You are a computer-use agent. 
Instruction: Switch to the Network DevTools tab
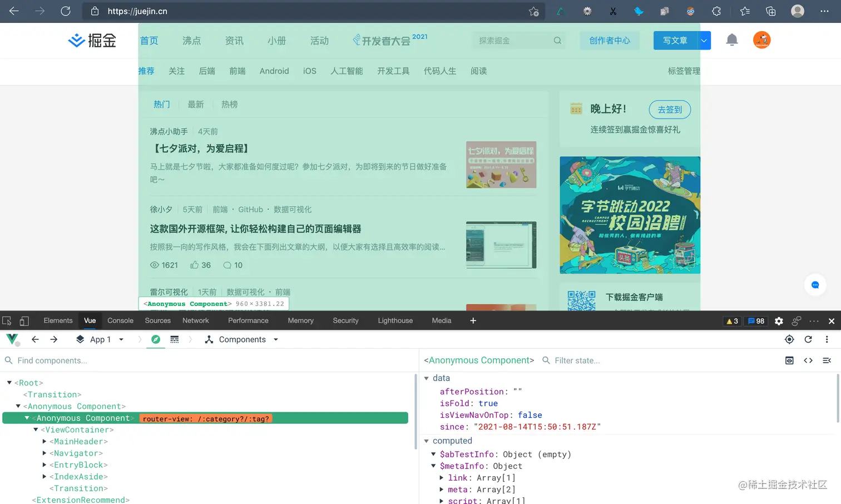tap(196, 320)
